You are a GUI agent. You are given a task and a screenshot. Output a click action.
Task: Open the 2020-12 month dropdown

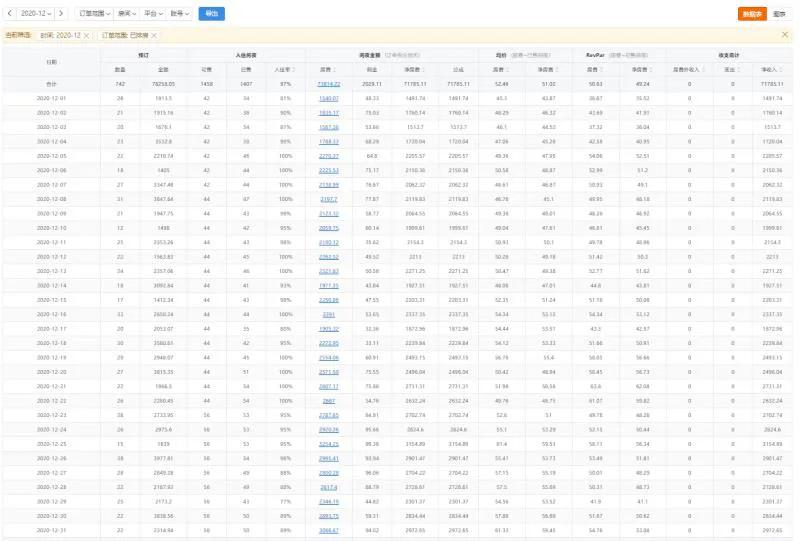36,13
